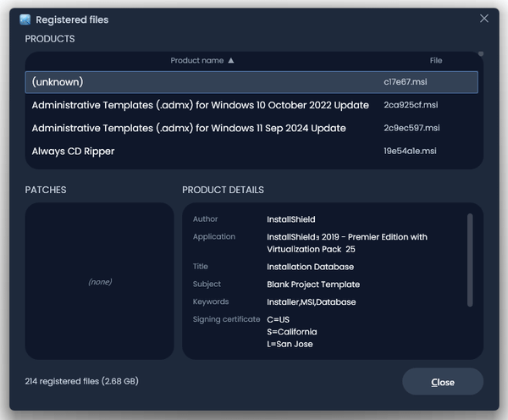508x420 pixels.
Task: Click the product details scrollbar
Action: (x=470, y=260)
